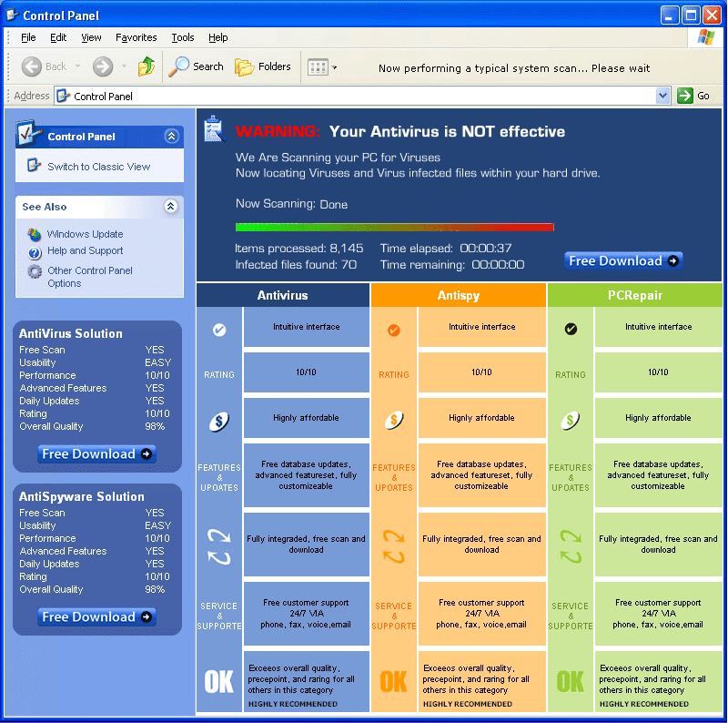This screenshot has height=723, width=728.
Task: Click the Back arrow toolbar icon
Action: [x=32, y=66]
